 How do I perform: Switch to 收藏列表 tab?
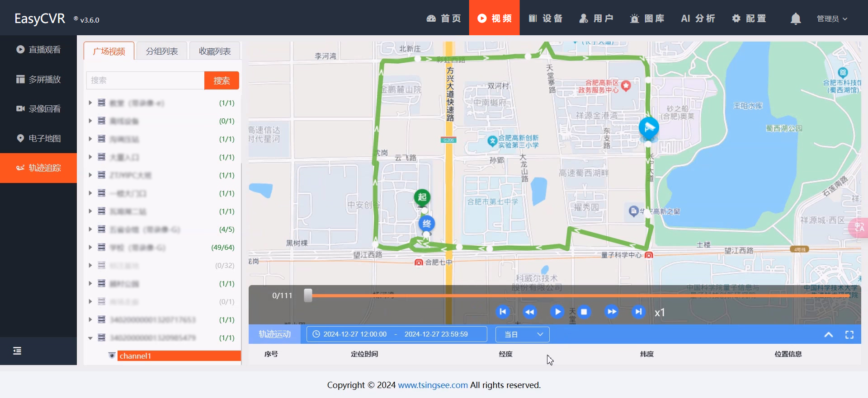tap(215, 51)
